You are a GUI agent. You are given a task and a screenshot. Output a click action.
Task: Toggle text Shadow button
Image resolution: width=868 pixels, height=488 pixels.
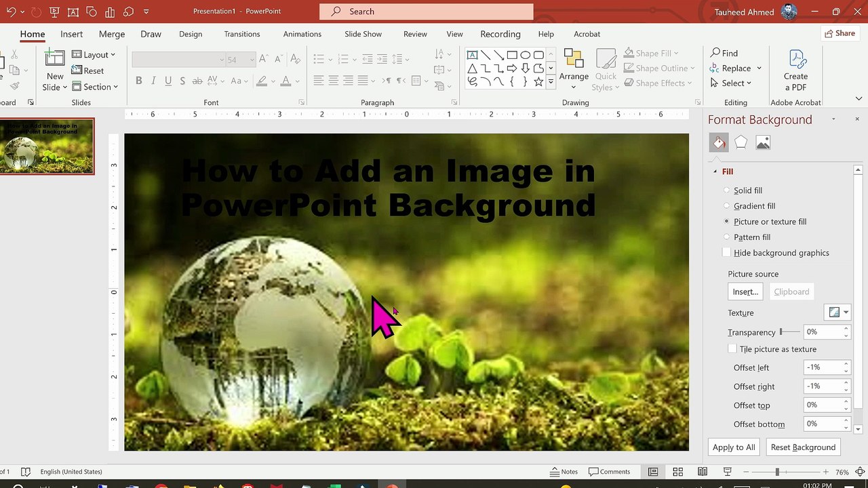(x=182, y=81)
